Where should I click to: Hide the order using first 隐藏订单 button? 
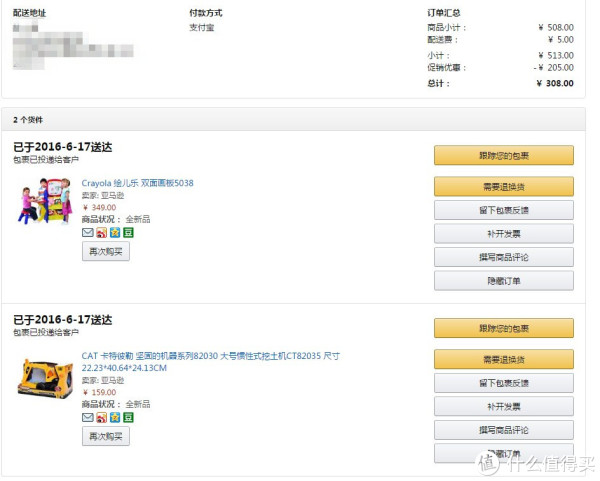(504, 281)
